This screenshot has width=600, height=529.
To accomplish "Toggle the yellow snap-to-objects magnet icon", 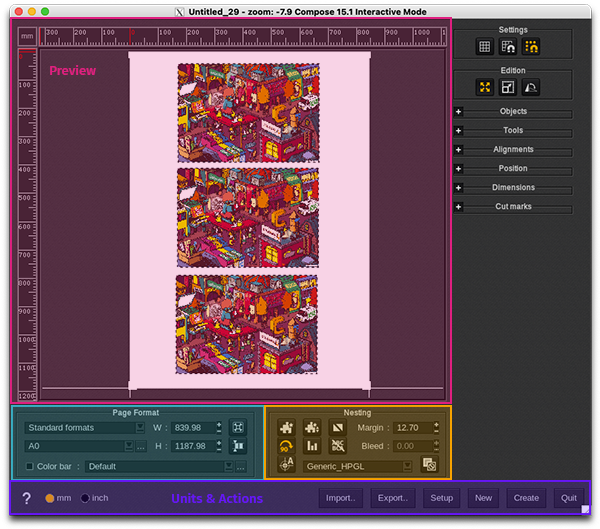I will (x=531, y=47).
